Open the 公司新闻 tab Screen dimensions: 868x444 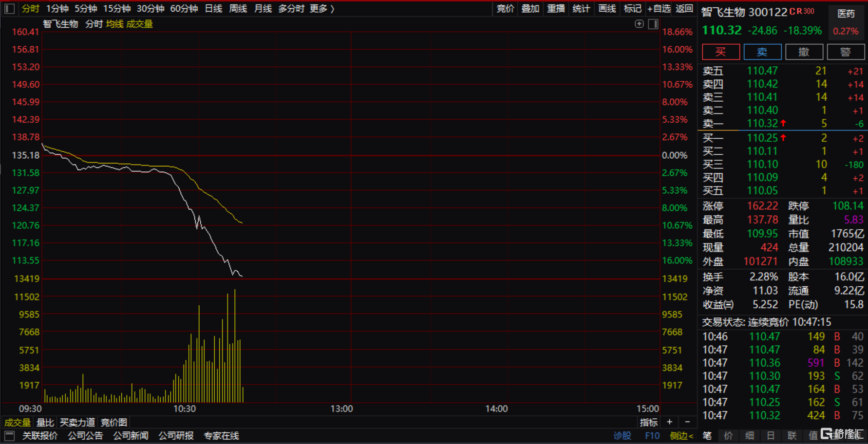click(x=131, y=436)
